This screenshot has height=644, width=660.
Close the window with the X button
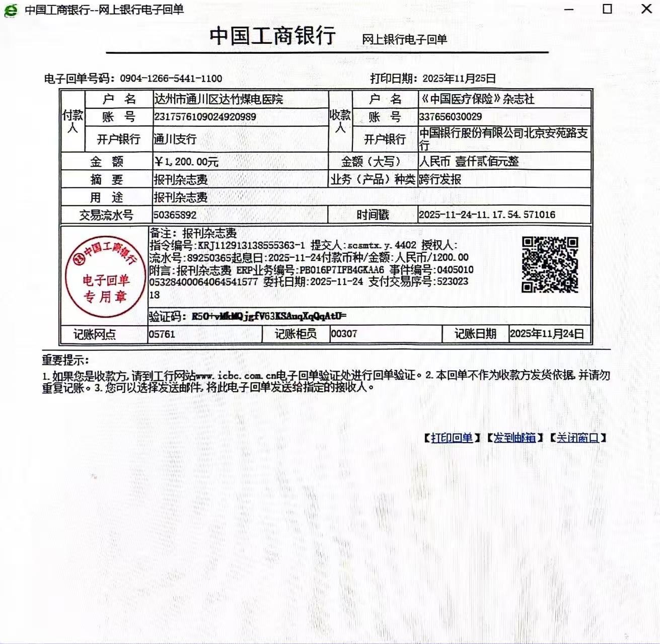click(646, 9)
